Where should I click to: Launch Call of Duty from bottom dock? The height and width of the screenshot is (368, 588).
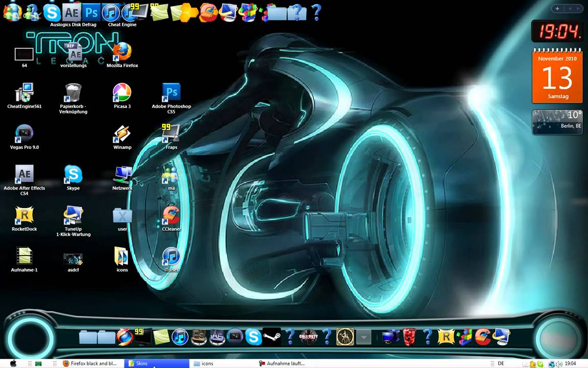point(308,337)
